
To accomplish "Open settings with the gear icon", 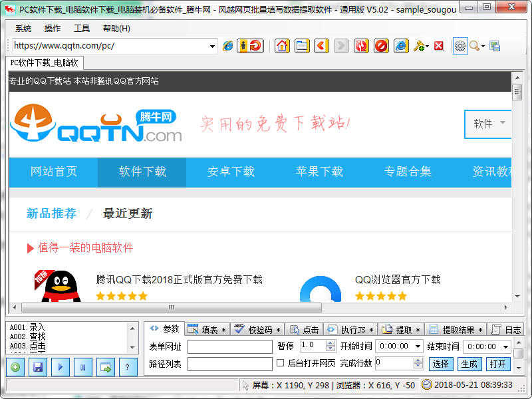I will point(460,46).
